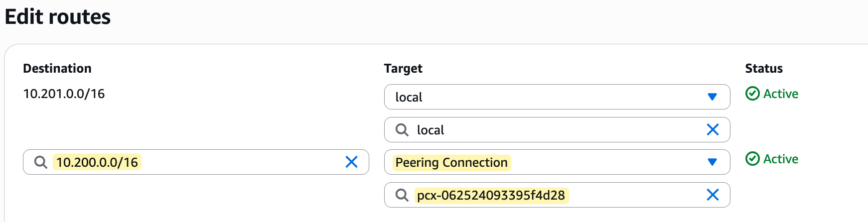The width and height of the screenshot is (868, 222).
Task: Click magnifier icon in local search field
Action: click(402, 130)
